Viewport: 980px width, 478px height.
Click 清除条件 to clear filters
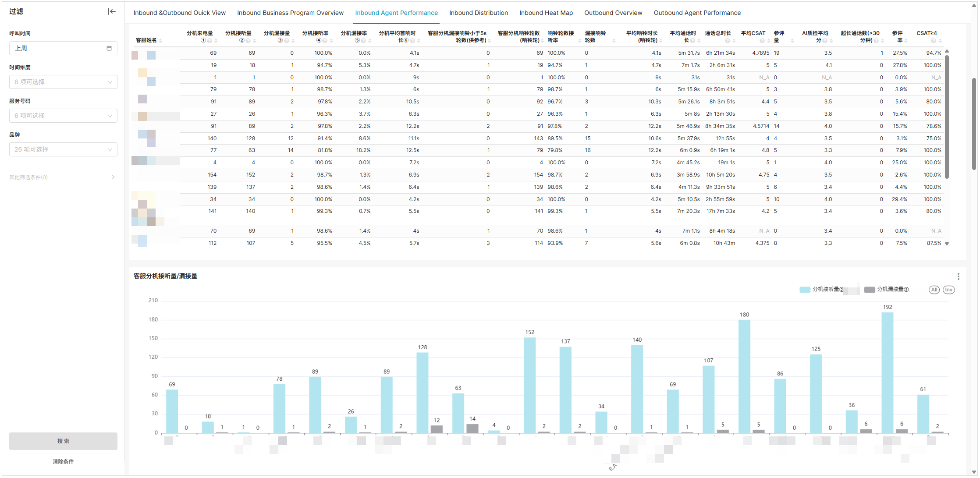[63, 462]
